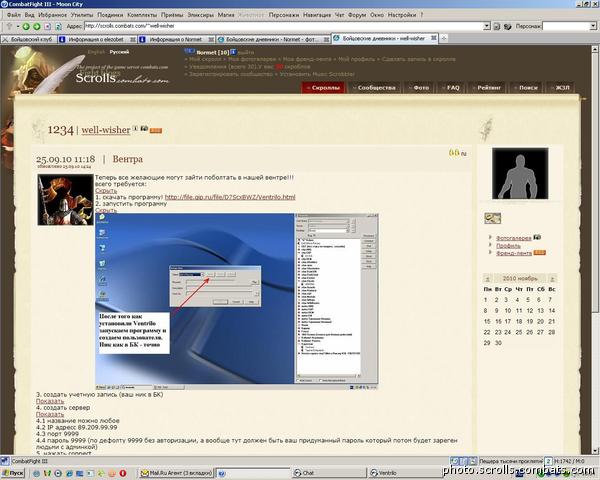Go to previous month in calendar
600x480 pixels.
(x=488, y=279)
